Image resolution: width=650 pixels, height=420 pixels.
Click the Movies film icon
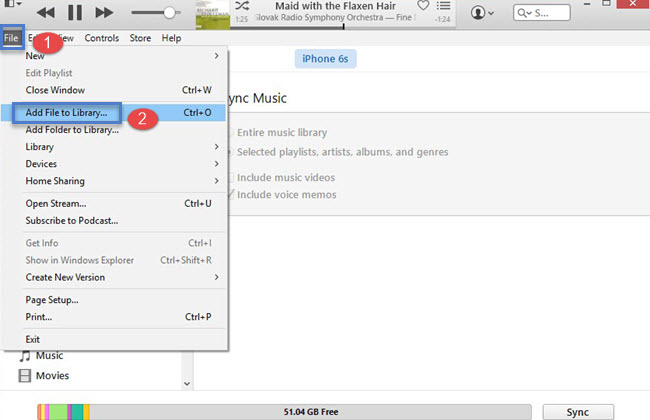coord(25,376)
